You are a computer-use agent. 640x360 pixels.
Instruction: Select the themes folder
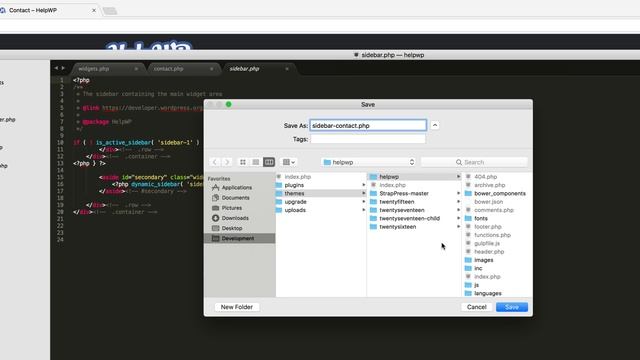(294, 193)
